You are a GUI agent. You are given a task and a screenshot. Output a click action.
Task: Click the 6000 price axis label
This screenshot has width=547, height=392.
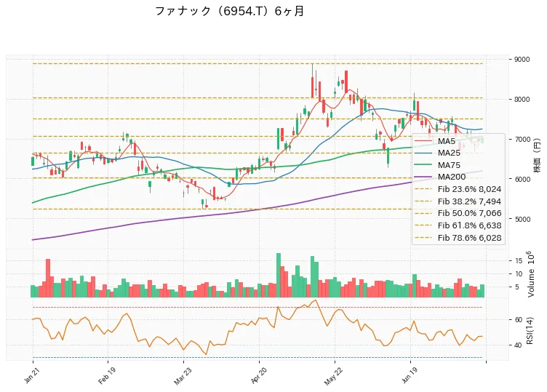tap(522, 179)
